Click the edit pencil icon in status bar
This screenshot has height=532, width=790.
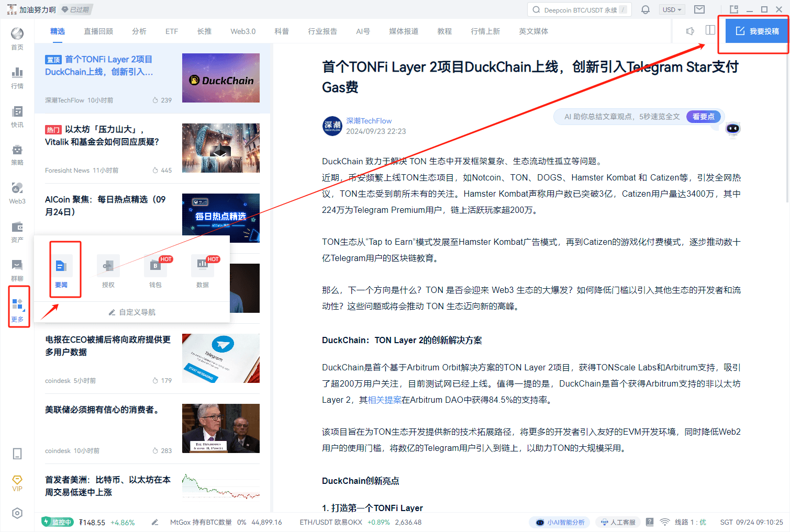[x=155, y=522]
